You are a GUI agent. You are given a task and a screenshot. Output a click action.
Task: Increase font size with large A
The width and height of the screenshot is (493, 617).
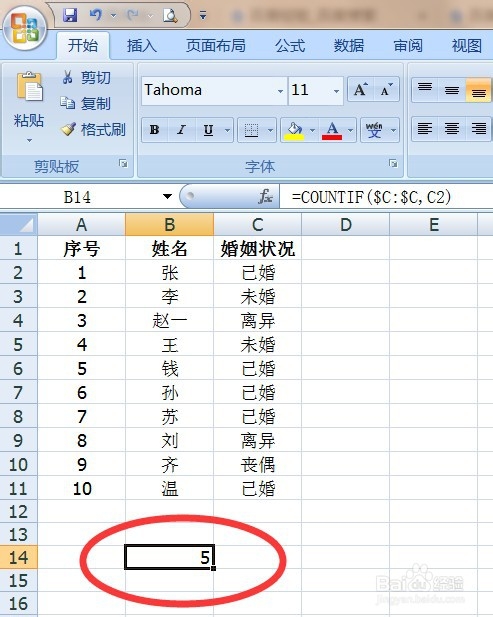361,90
